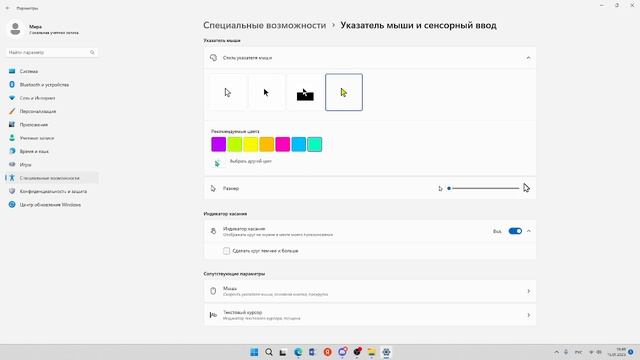Pick the orange recommended color
The height and width of the screenshot is (360, 640).
pos(267,144)
